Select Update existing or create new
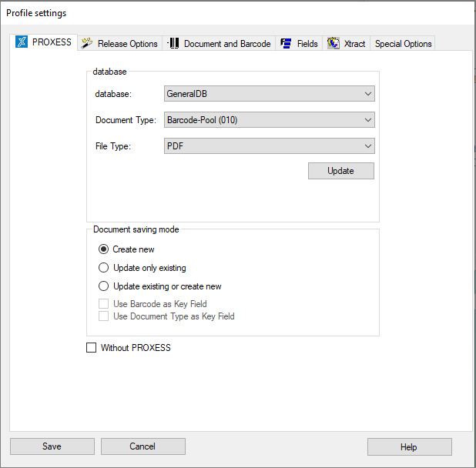The image size is (476, 468). 103,286
